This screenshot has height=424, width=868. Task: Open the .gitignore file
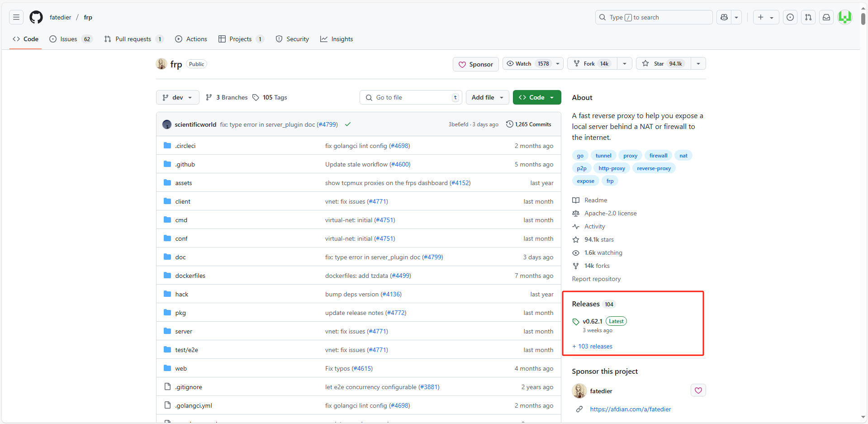189,387
